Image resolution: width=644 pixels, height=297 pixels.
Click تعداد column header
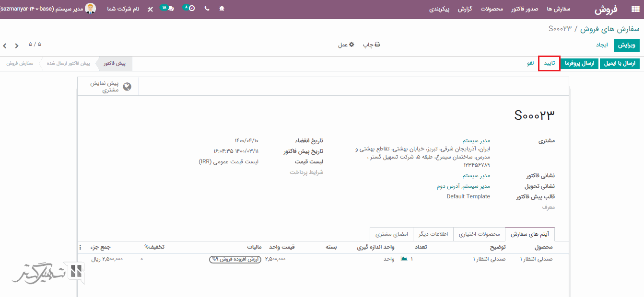pos(421,247)
